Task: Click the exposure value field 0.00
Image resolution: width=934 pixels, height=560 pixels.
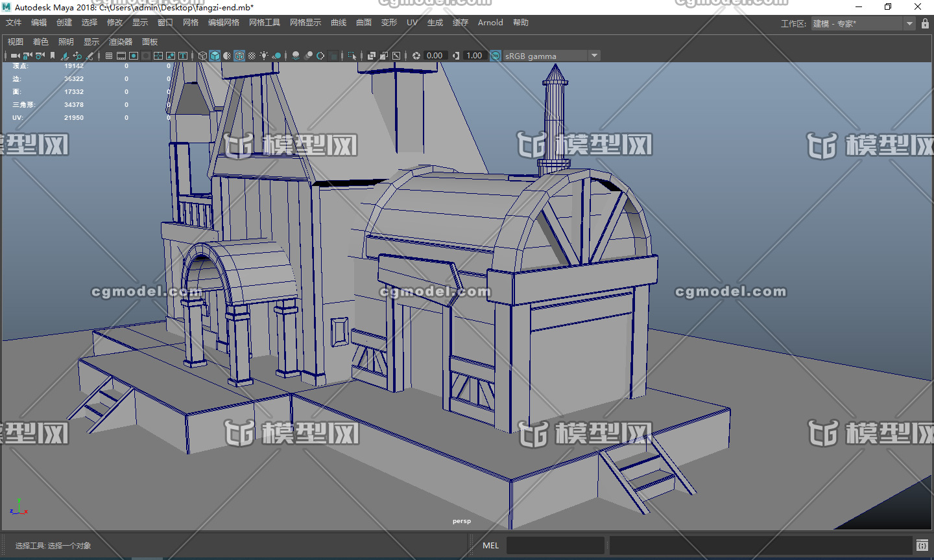Action: pyautogui.click(x=435, y=56)
